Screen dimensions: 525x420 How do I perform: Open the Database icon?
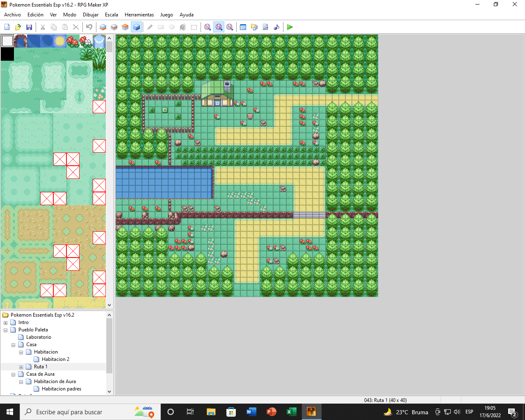click(243, 27)
